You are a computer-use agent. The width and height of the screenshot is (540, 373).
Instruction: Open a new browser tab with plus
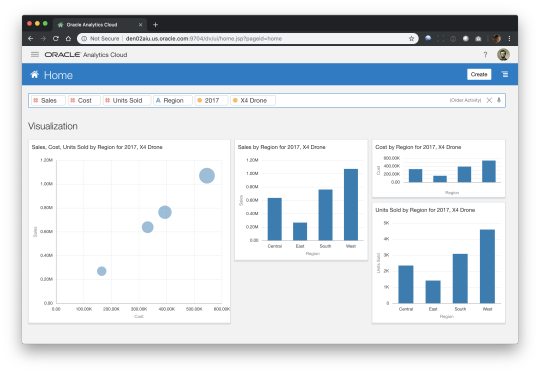tap(155, 24)
